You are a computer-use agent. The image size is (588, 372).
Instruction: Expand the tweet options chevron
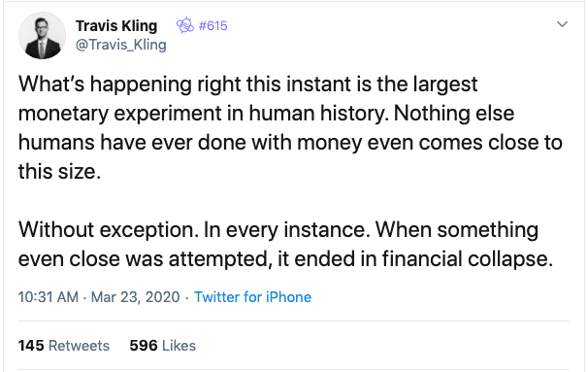[x=562, y=24]
